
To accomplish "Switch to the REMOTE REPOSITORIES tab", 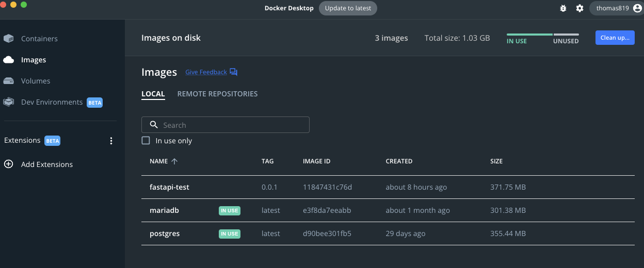I will click(217, 94).
